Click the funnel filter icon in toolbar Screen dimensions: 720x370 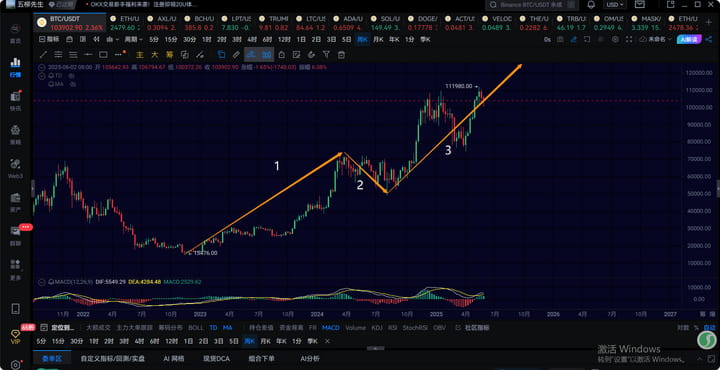(326, 55)
